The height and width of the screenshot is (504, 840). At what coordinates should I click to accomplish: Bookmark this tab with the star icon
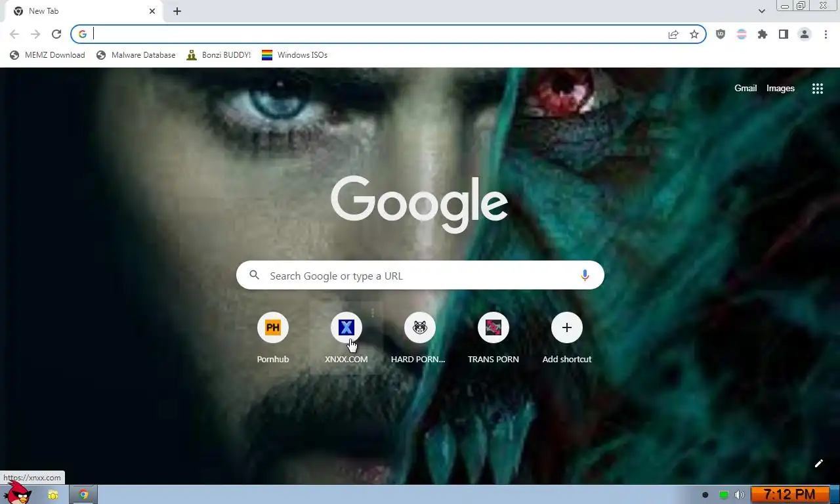694,34
